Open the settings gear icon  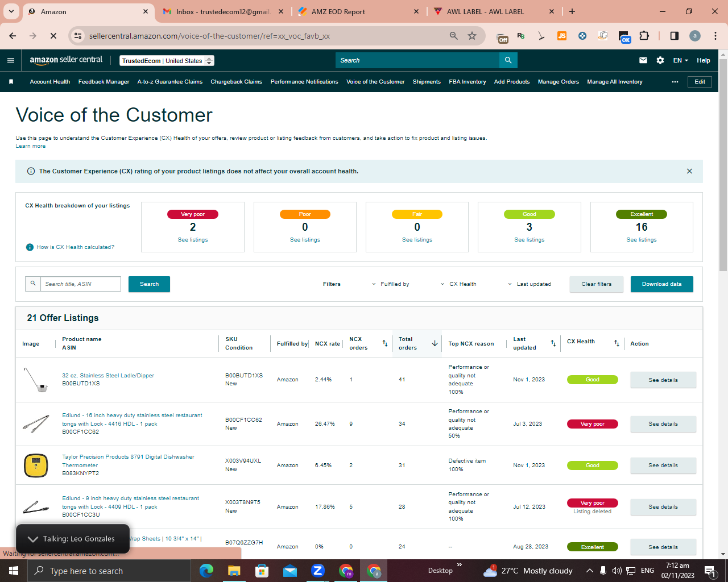pyautogui.click(x=660, y=60)
